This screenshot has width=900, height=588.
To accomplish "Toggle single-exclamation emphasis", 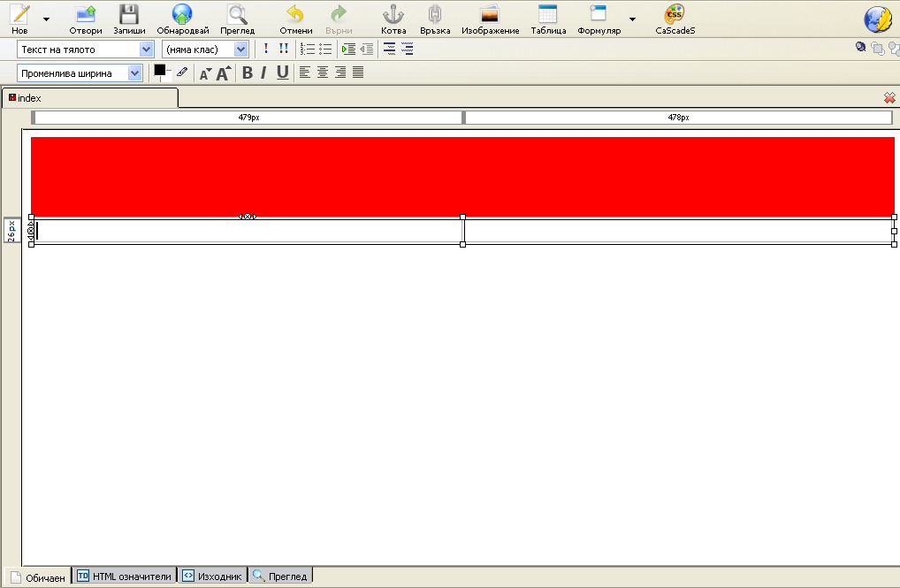I will pyautogui.click(x=266, y=49).
